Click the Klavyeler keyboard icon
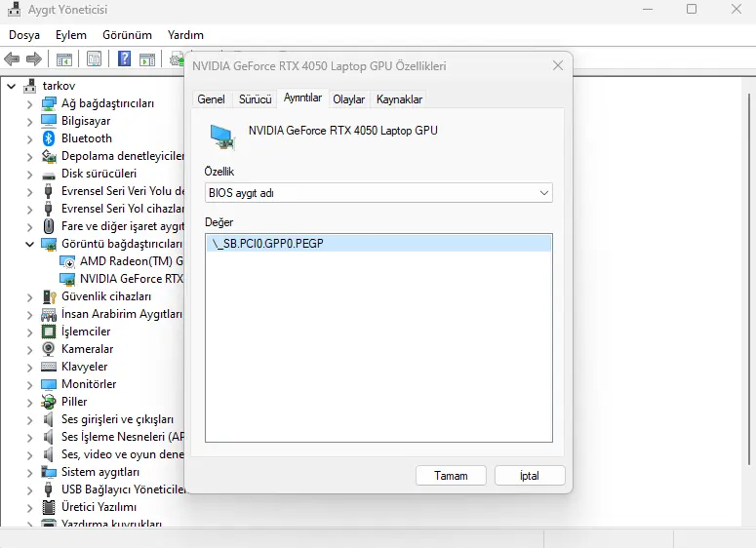Image resolution: width=756 pixels, height=548 pixels. [x=49, y=367]
